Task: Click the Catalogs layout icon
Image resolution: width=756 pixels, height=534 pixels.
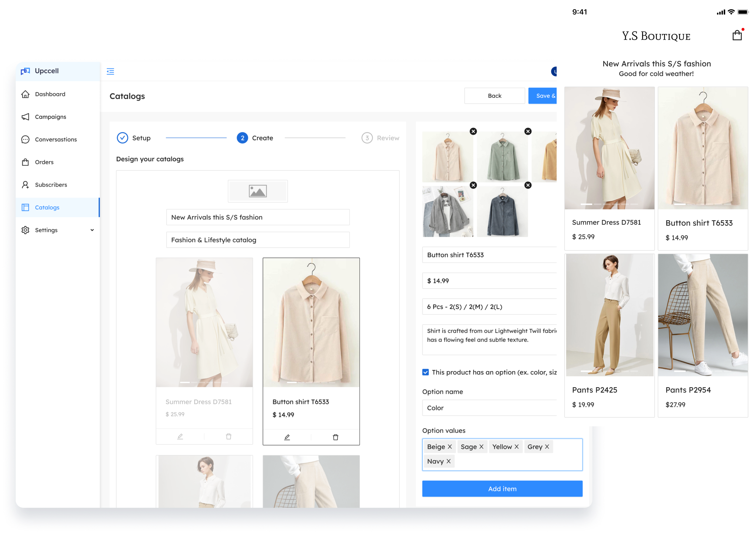Action: tap(25, 208)
